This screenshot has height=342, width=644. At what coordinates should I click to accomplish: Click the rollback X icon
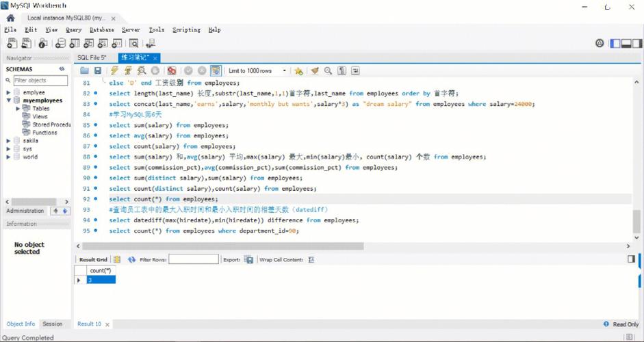(x=202, y=70)
